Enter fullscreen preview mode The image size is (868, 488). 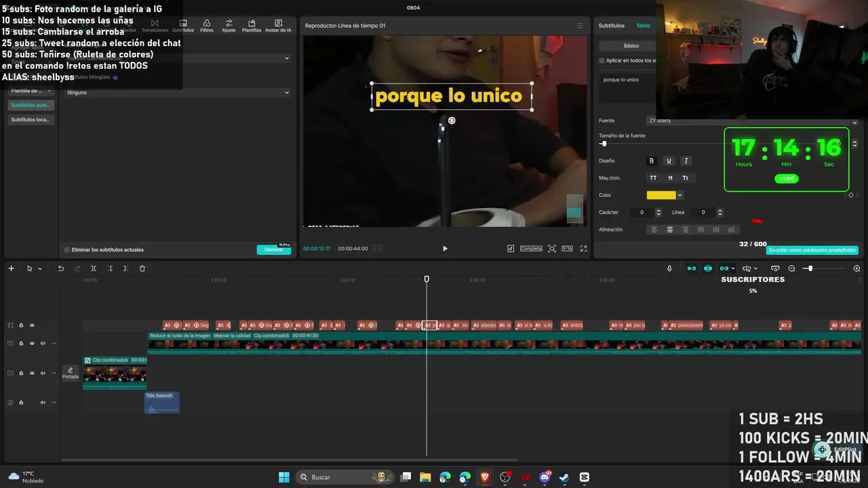[583, 249]
